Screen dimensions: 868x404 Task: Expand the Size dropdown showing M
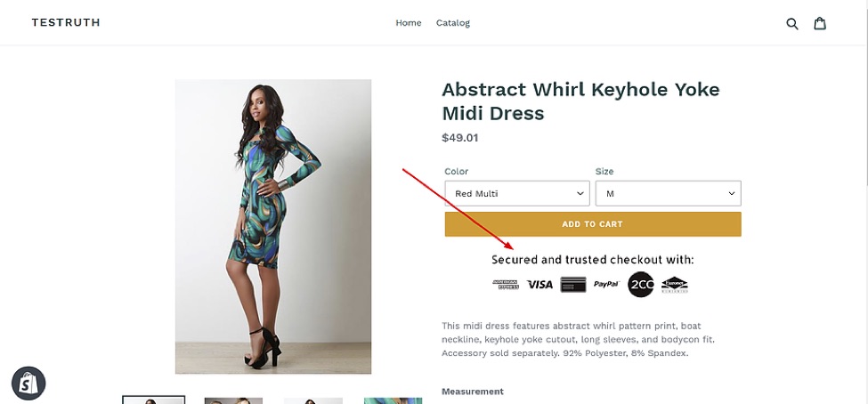pos(668,193)
